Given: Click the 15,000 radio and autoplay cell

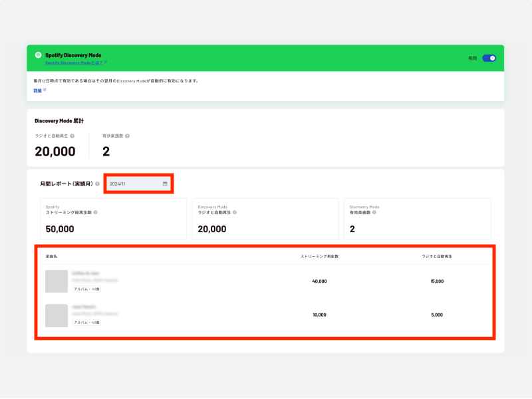Looking at the screenshot, I should (x=437, y=281).
